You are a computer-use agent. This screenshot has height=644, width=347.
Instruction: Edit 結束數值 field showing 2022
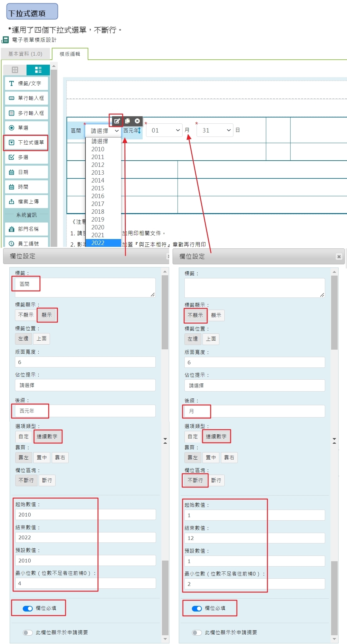tap(85, 537)
